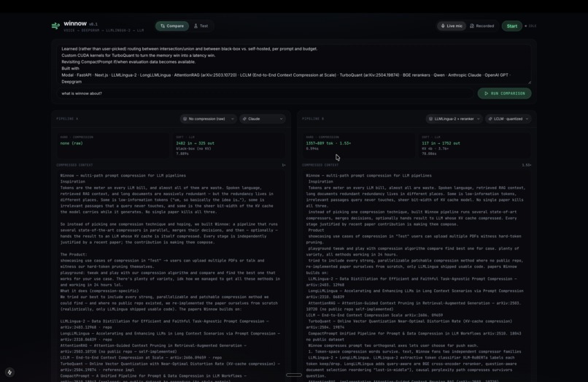Viewport: 588px width, 382px height.
Task: Click the 1.53× ratio beside Pipeline B context
Action: [x=527, y=165]
